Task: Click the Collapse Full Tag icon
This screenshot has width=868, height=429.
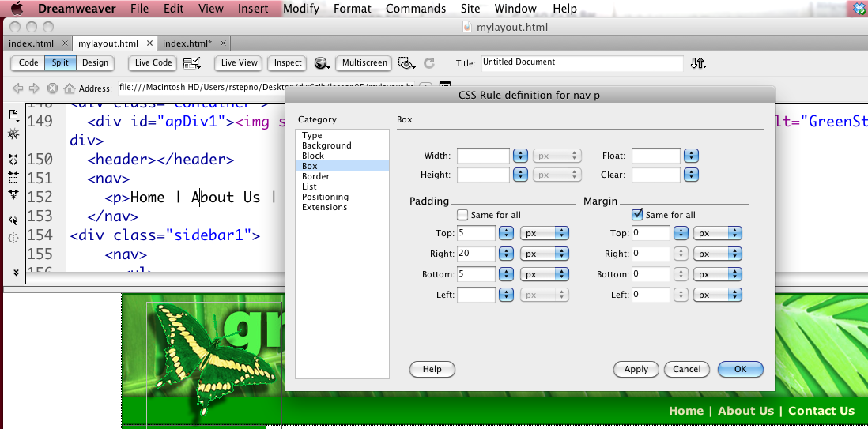Action: pyautogui.click(x=14, y=160)
